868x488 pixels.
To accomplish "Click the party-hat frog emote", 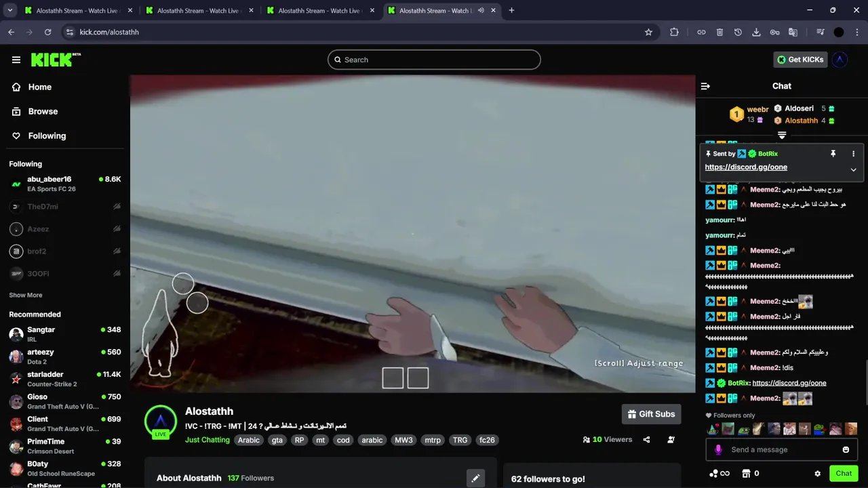I will pos(713,428).
